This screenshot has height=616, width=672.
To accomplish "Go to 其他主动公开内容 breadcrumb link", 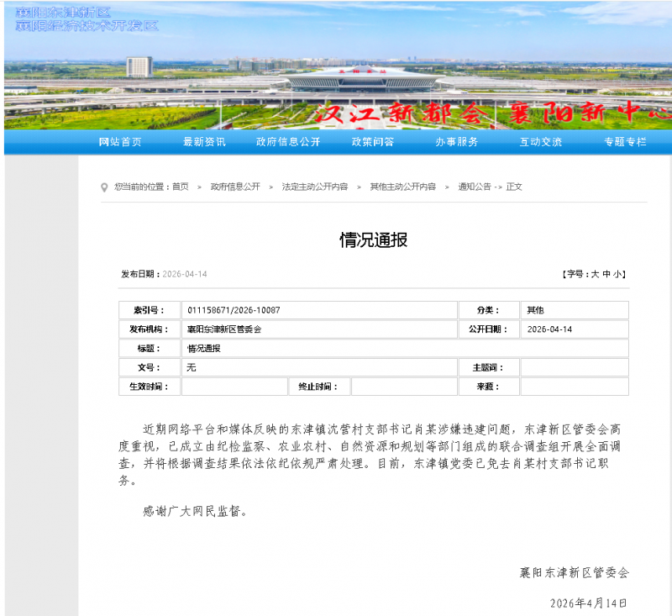I will [x=403, y=187].
